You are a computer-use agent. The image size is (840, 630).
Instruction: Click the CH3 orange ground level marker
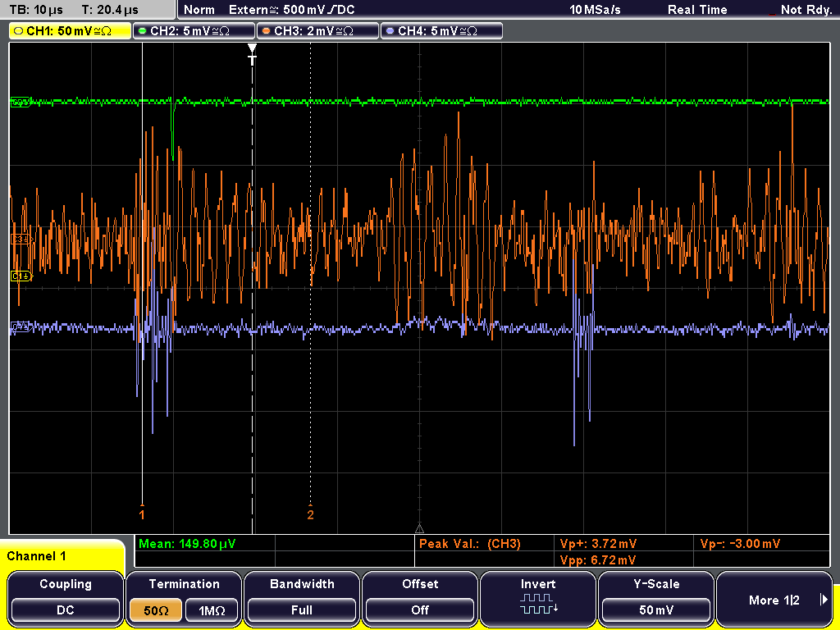click(x=22, y=240)
